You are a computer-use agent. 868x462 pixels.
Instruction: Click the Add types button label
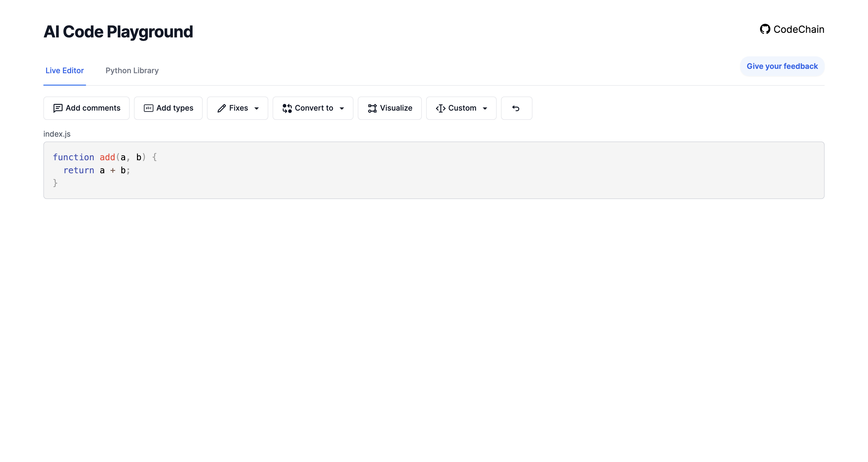pos(175,108)
